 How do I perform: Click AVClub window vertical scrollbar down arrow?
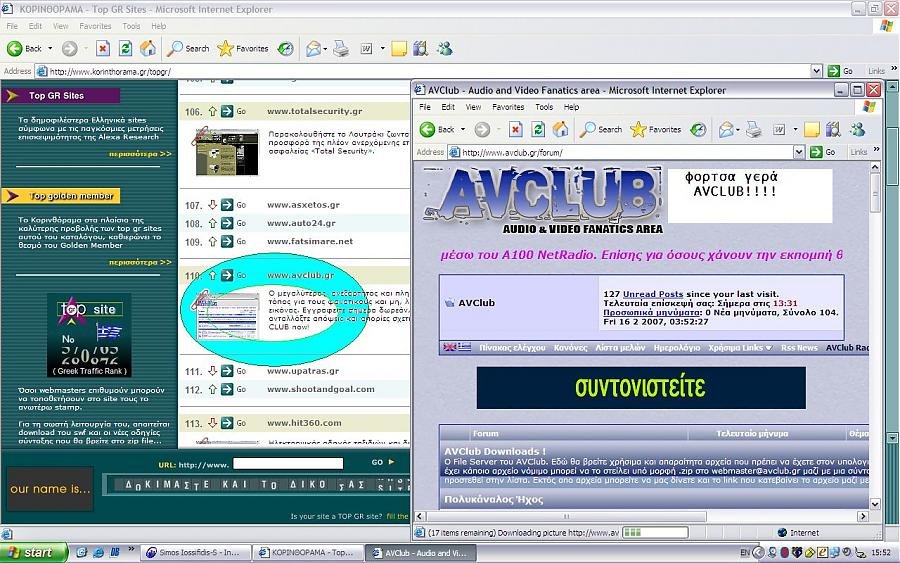pos(875,504)
